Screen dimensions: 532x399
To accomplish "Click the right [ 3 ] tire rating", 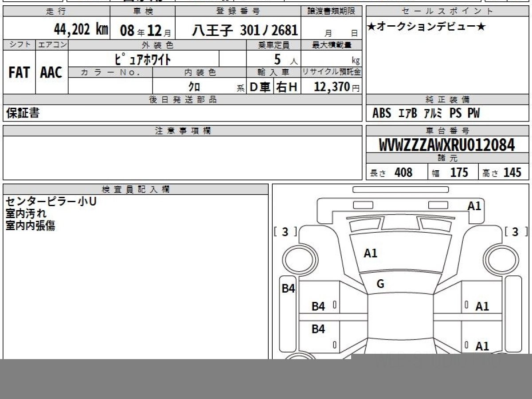I will pyautogui.click(x=516, y=231).
